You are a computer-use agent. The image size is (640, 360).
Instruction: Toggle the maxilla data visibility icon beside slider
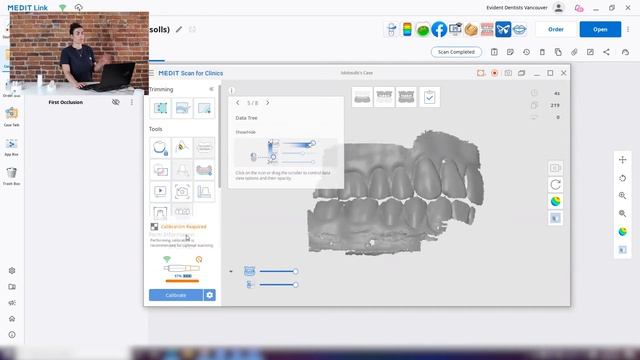pyautogui.click(x=249, y=271)
